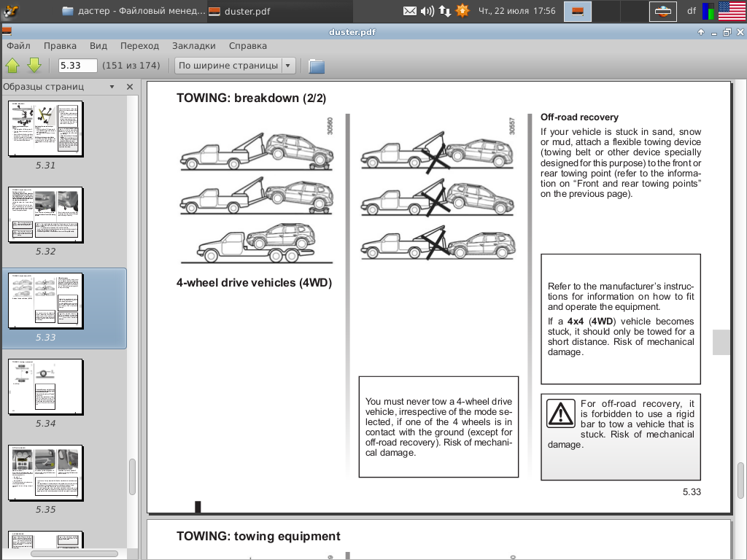This screenshot has width=747, height=560.
Task: Open the zoom dropdown 'По ширине страницы'
Action: pos(235,65)
